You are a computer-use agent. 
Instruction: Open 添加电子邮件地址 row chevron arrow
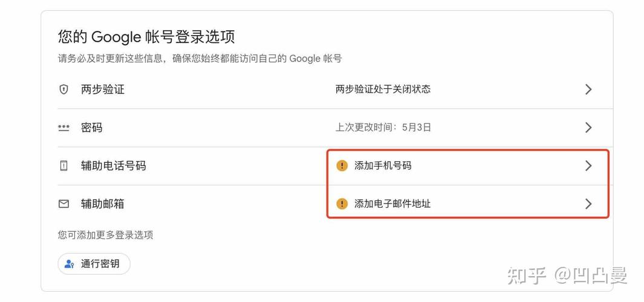[588, 204]
